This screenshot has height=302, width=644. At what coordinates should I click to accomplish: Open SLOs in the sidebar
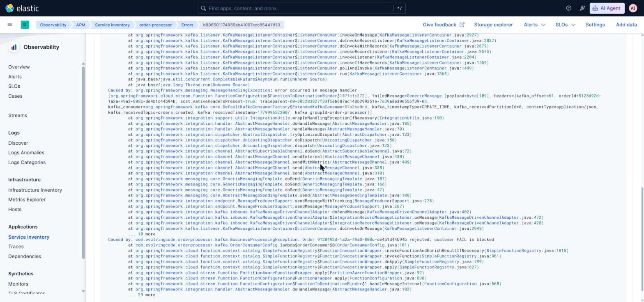[x=14, y=86]
